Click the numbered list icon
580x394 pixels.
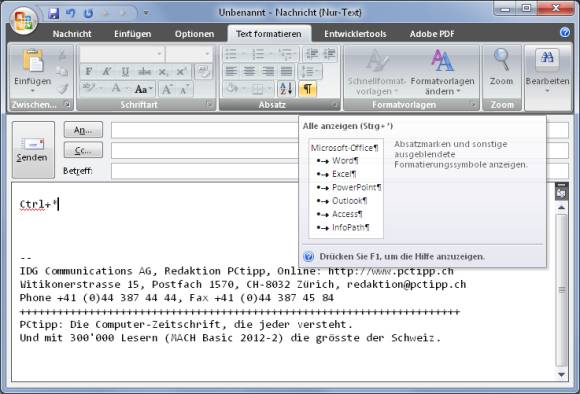pos(257,54)
